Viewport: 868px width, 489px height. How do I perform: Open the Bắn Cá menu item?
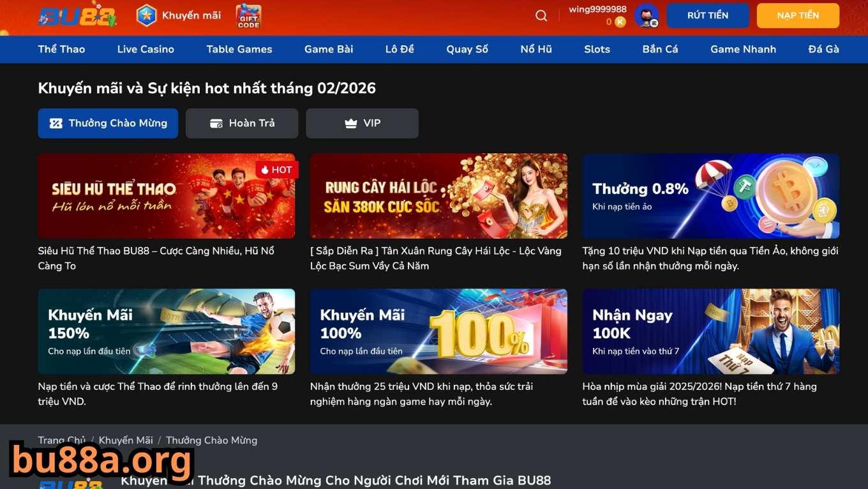click(x=660, y=49)
